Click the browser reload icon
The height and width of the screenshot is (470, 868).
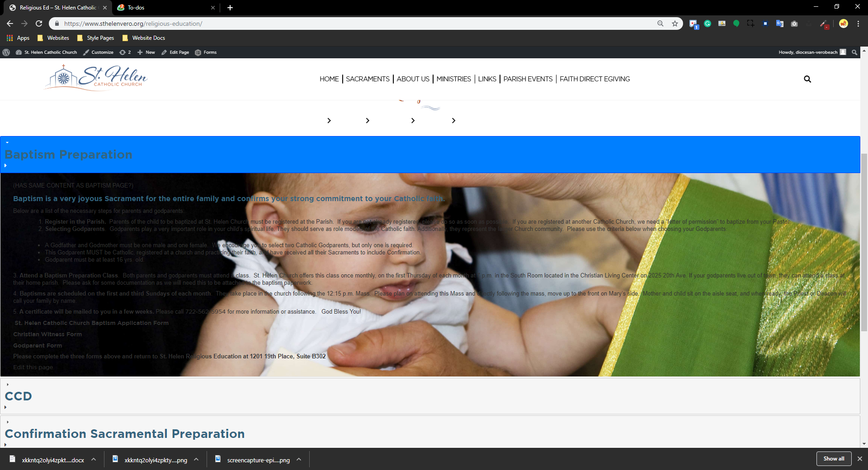point(39,23)
